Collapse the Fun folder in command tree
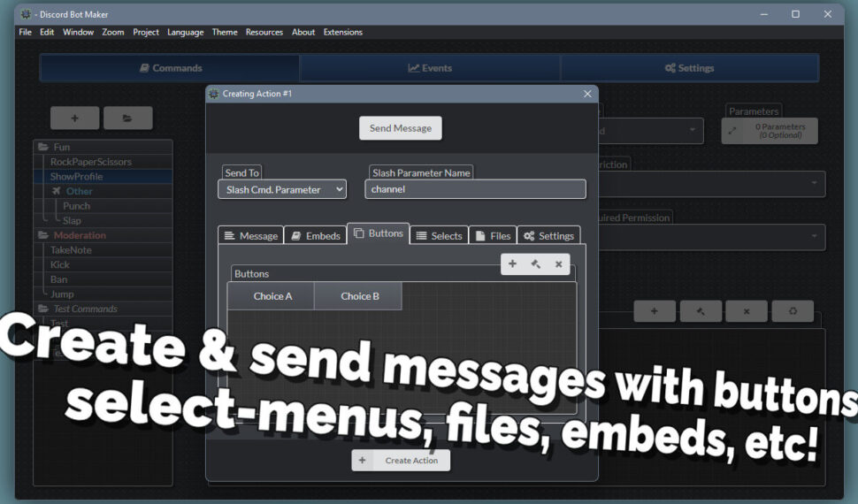This screenshot has width=858, height=504. [43, 147]
